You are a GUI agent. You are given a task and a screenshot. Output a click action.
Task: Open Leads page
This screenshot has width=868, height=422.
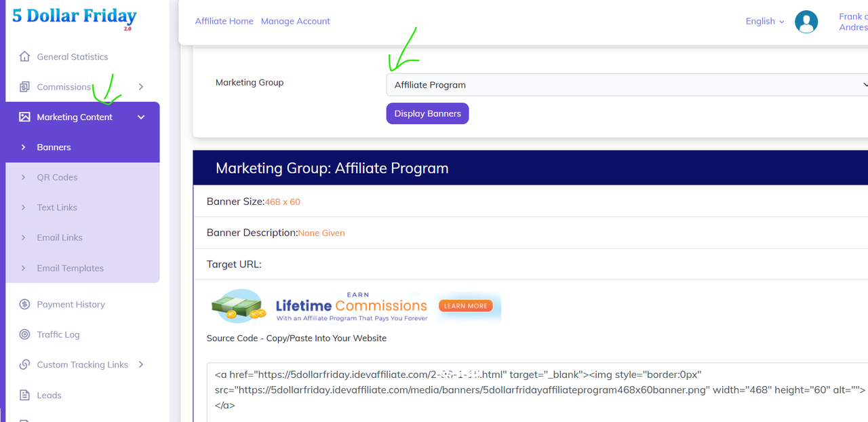(x=49, y=395)
